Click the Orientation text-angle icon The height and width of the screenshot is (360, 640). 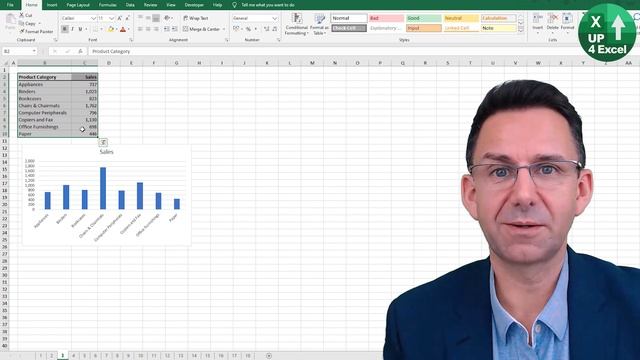click(167, 18)
